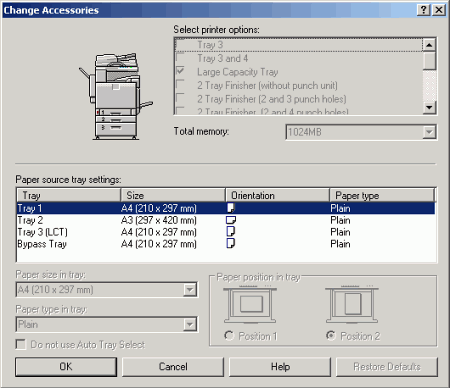Click Tray 2 landscape orientation icon
Screen dimensions: 450x388
tap(231, 220)
